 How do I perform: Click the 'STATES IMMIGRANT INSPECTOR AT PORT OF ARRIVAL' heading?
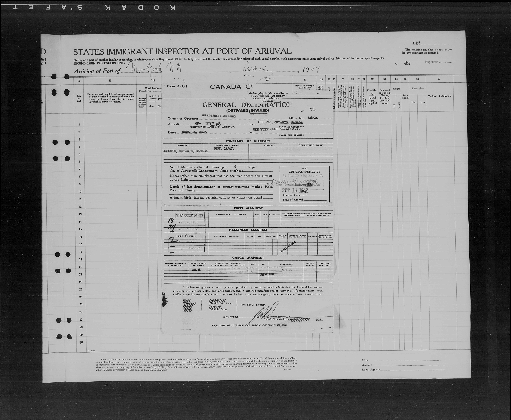coord(182,51)
